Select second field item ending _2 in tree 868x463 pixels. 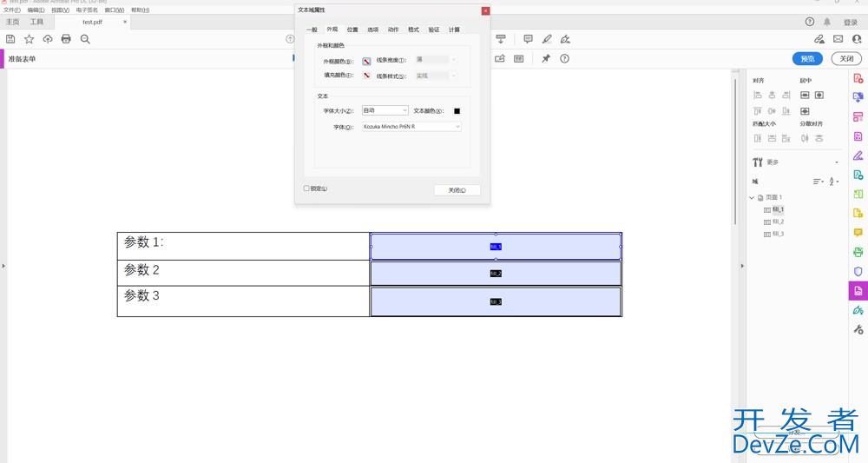click(x=774, y=222)
